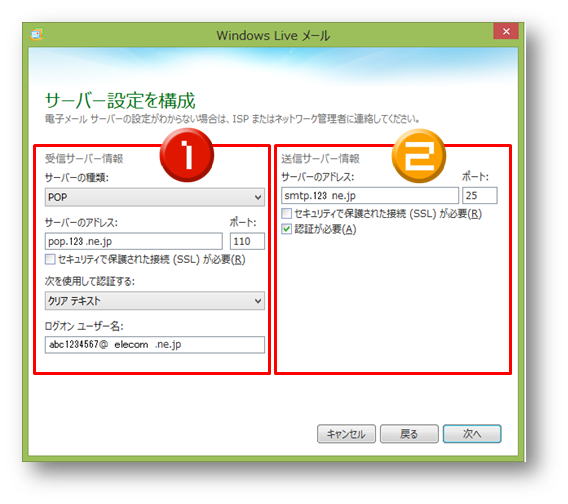Select the outgoing port field showing 25
This screenshot has width=568, height=504.
coord(480,196)
